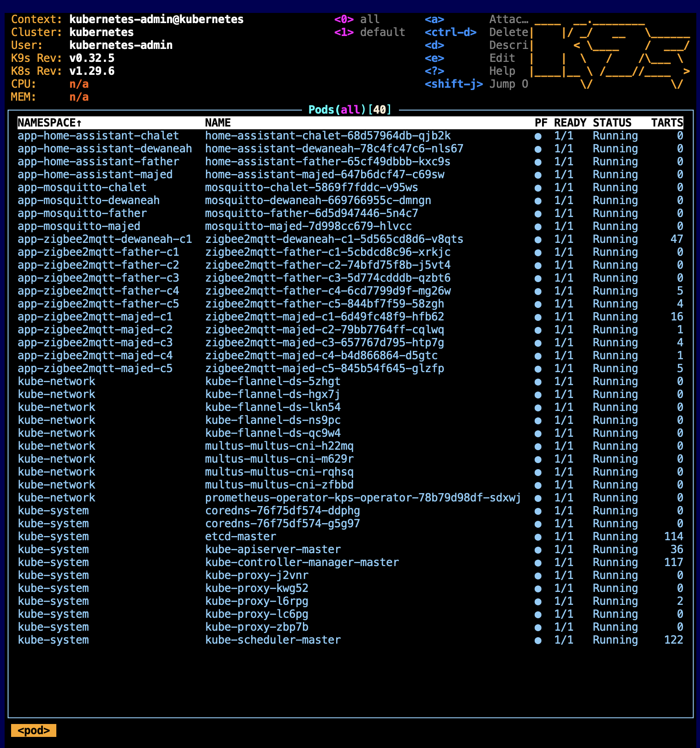Select the <0> all namespace shortcut

[357, 19]
